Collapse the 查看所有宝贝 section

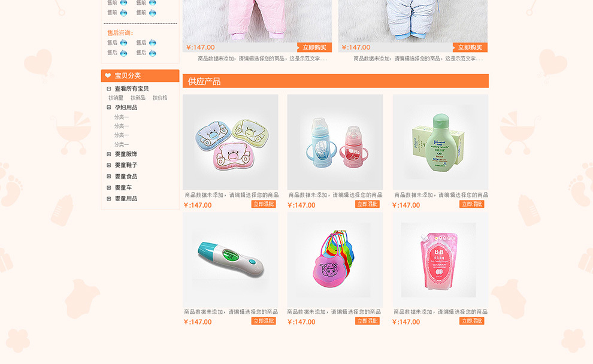[109, 89]
